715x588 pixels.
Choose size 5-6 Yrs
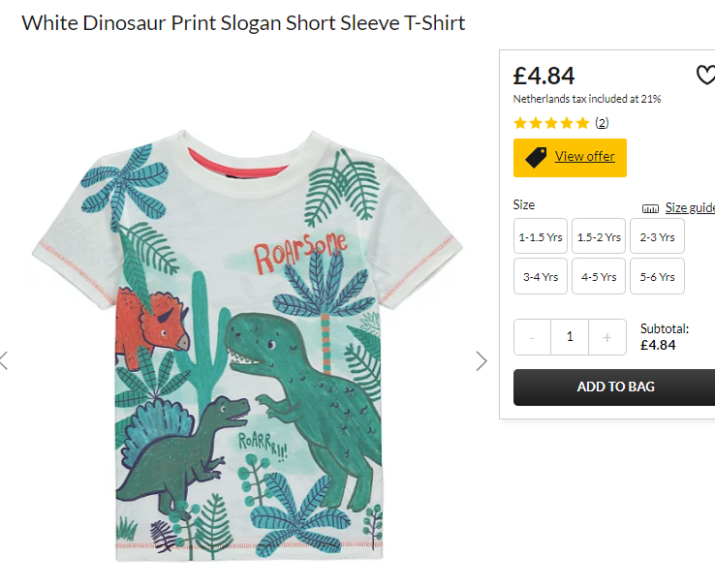[x=657, y=276]
